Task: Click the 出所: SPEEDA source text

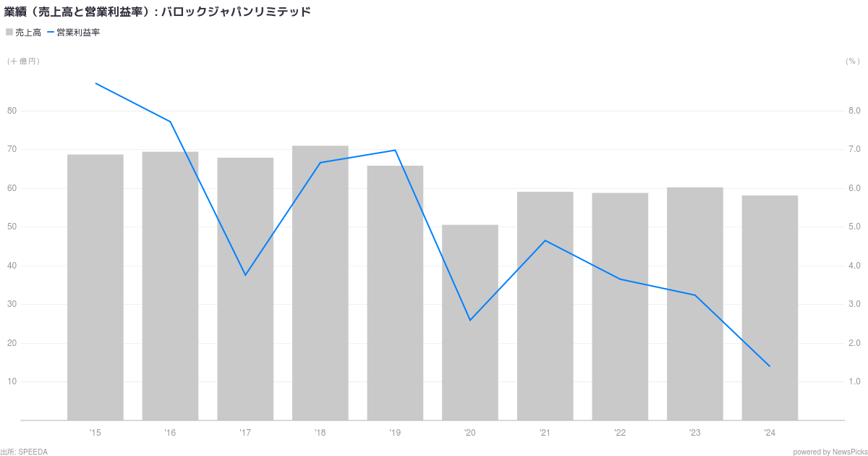Action: click(24, 452)
